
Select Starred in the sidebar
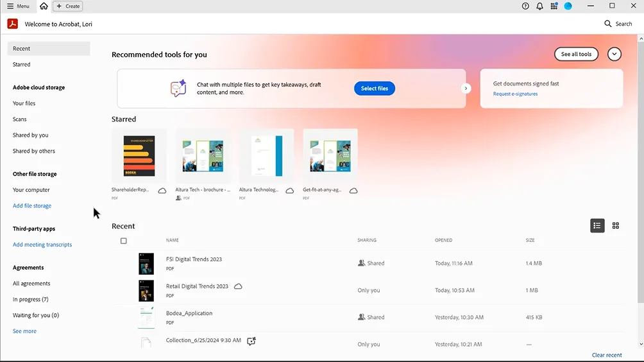21,65
